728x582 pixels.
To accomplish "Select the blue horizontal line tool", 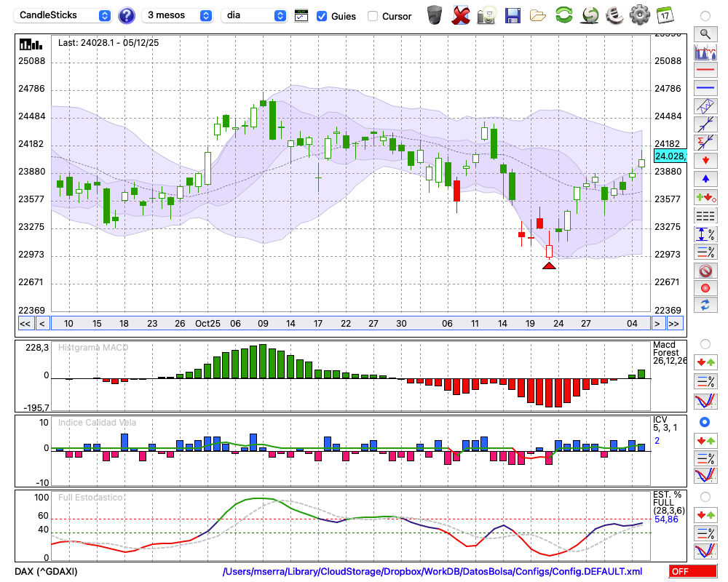I will (705, 88).
